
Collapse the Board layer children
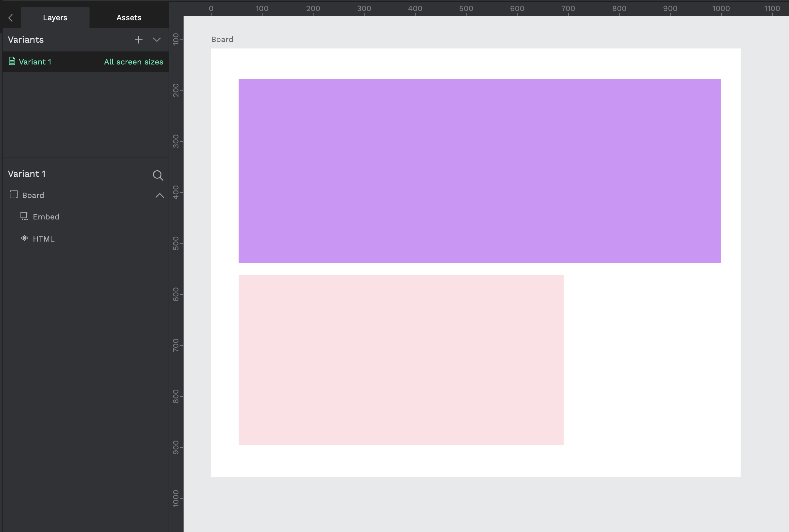tap(159, 195)
